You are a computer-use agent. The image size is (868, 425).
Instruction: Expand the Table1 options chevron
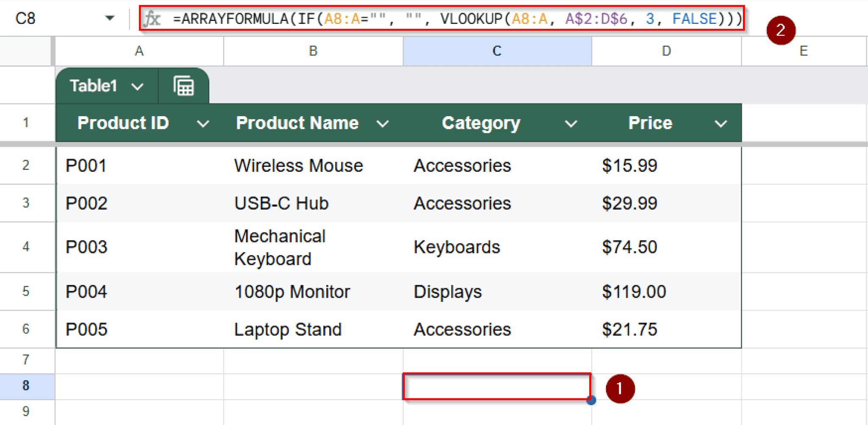pos(137,86)
